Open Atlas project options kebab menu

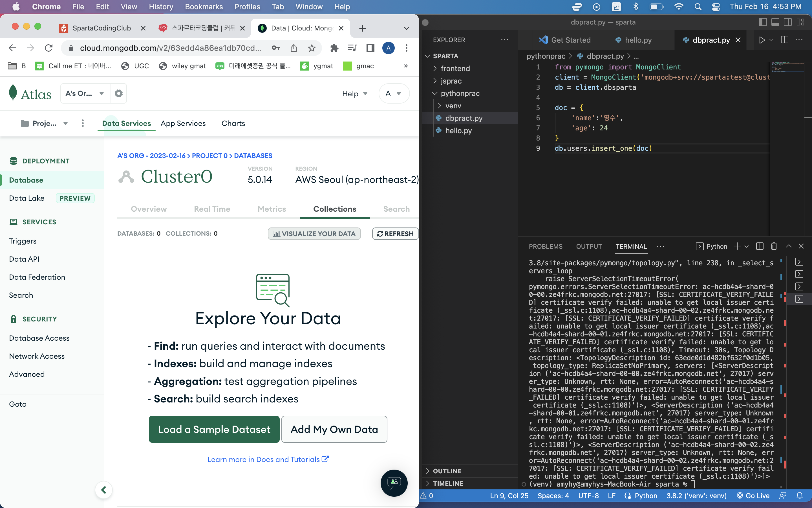point(83,123)
